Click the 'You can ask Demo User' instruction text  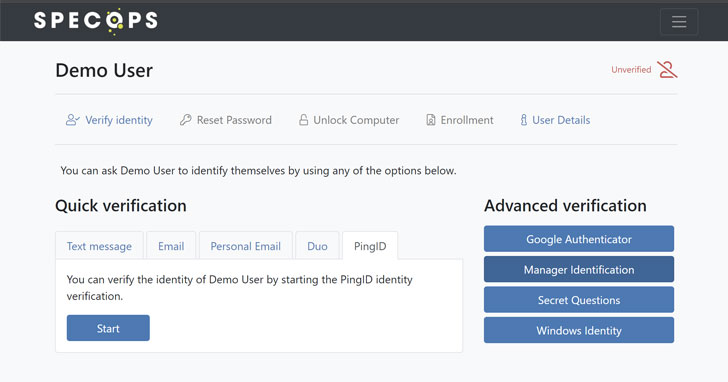(259, 171)
